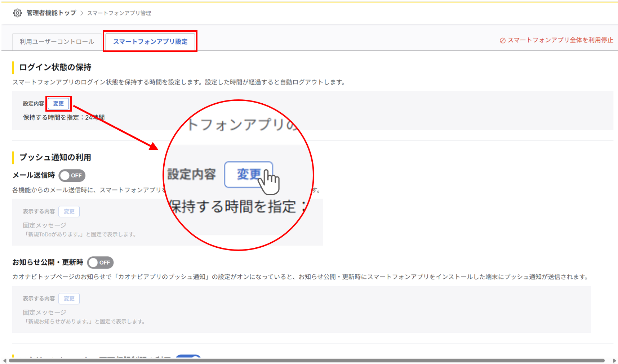Switch to the 利用ユーザーコントロール tab
This screenshot has width=618, height=364.
pos(57,42)
